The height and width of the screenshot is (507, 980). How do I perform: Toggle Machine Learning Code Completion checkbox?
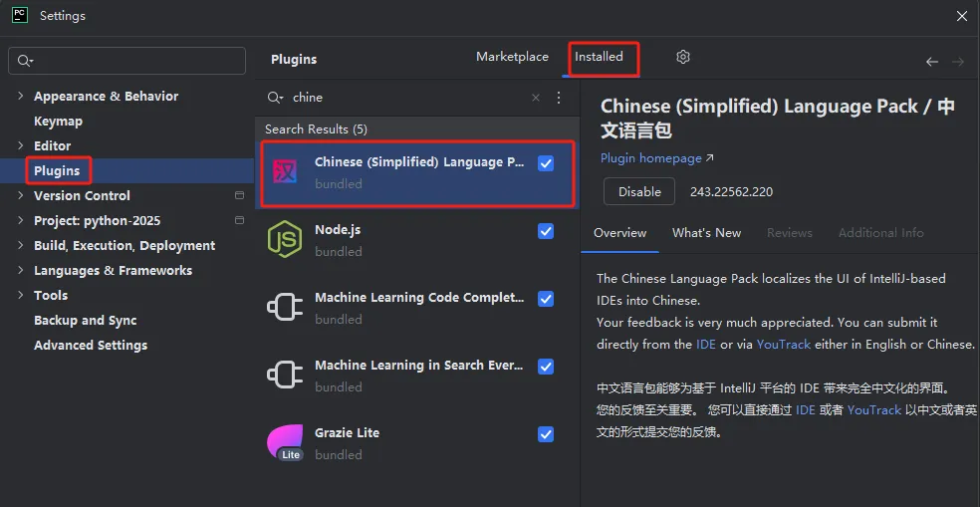point(546,299)
